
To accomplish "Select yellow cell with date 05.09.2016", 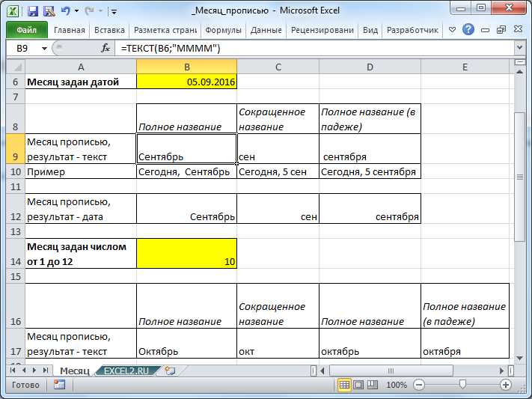I will point(186,82).
